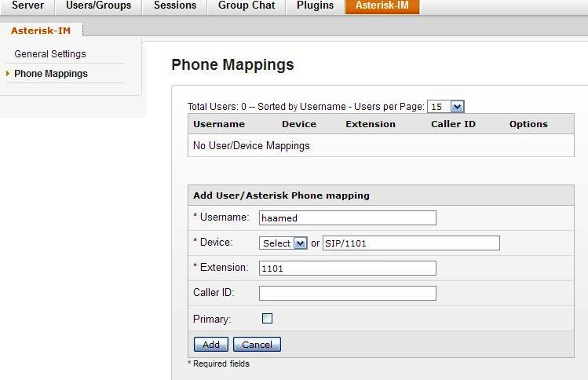This screenshot has height=380, width=588.
Task: Select the orange Asterisk-IM top tab
Action: (x=382, y=5)
